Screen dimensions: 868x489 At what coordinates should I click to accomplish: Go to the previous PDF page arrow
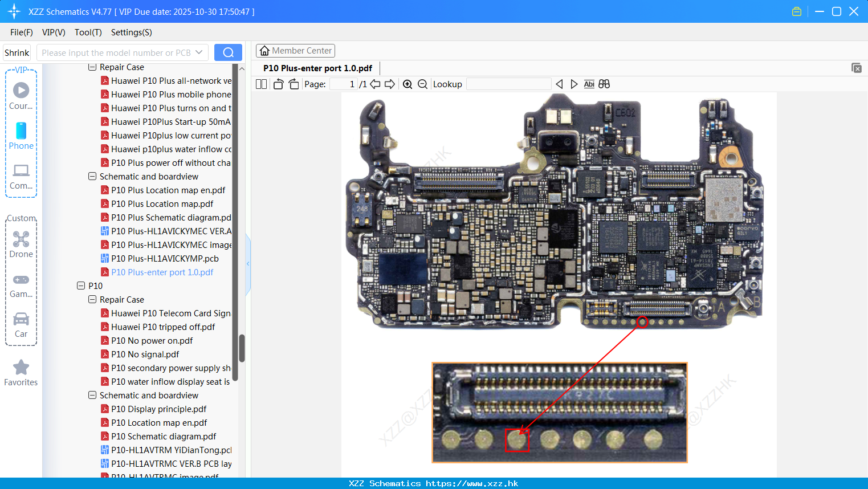pyautogui.click(x=376, y=84)
